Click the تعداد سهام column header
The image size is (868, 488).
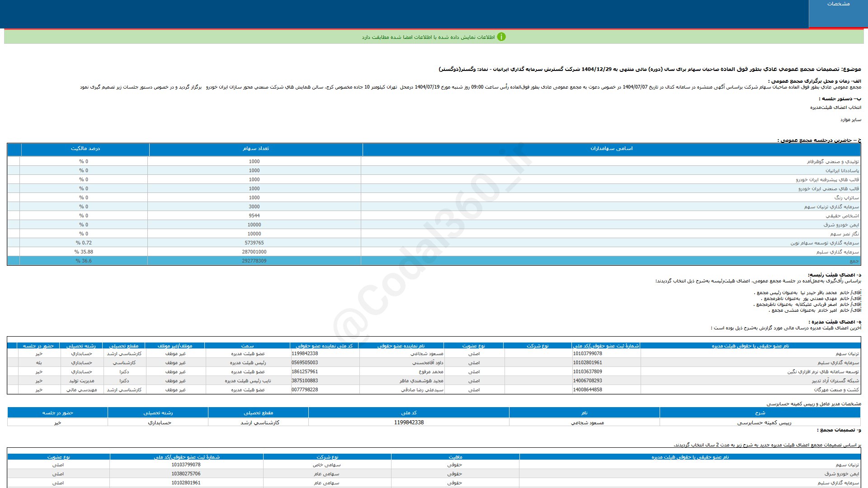click(255, 149)
